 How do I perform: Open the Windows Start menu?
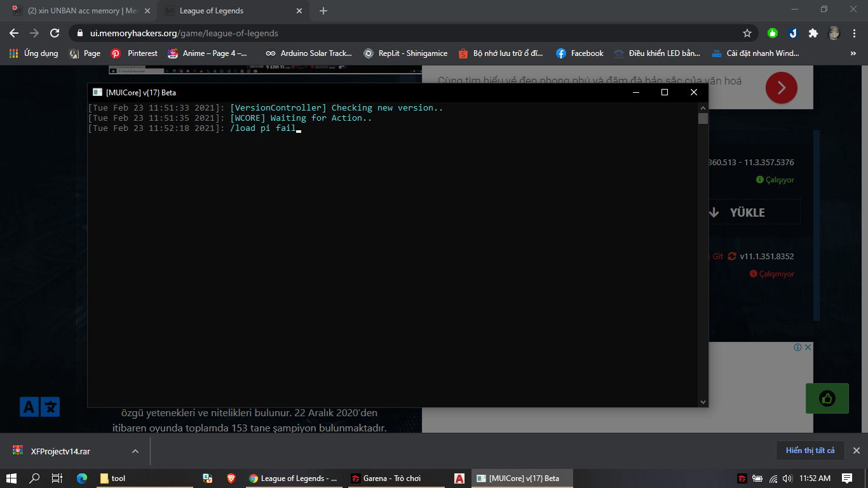[x=12, y=478]
